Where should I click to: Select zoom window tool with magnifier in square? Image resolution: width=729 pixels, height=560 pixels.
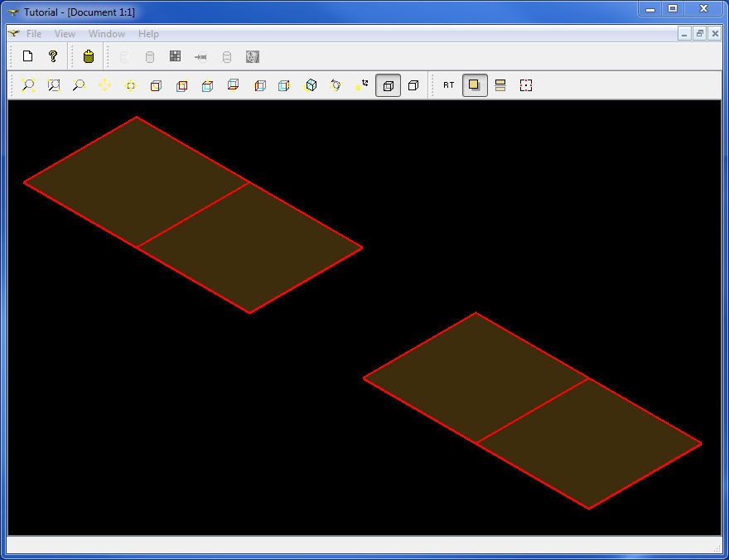coord(54,85)
